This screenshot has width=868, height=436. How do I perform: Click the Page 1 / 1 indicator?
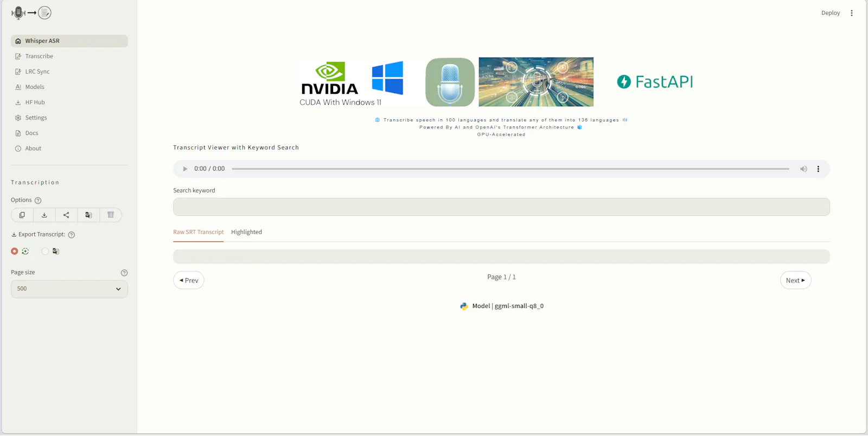501,277
